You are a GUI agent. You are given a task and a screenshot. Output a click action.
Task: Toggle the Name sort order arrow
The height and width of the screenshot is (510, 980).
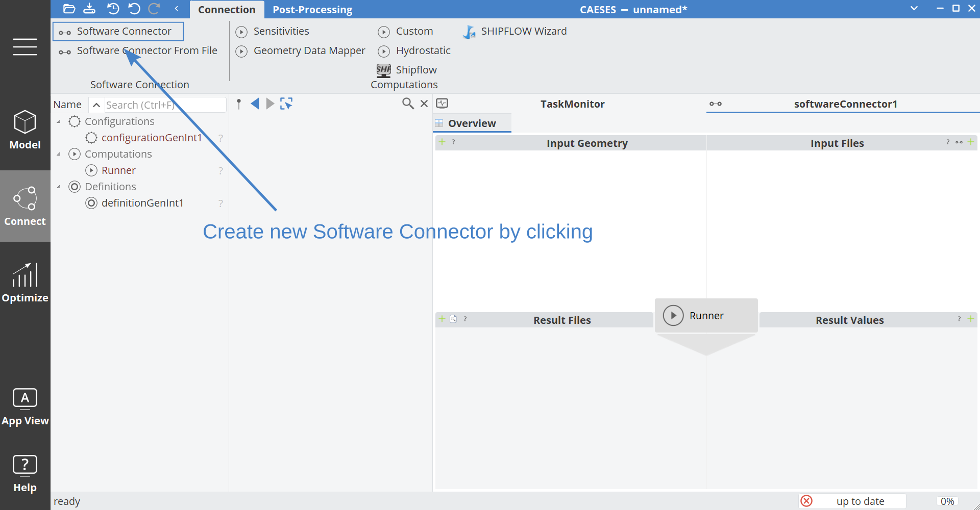pyautogui.click(x=96, y=105)
